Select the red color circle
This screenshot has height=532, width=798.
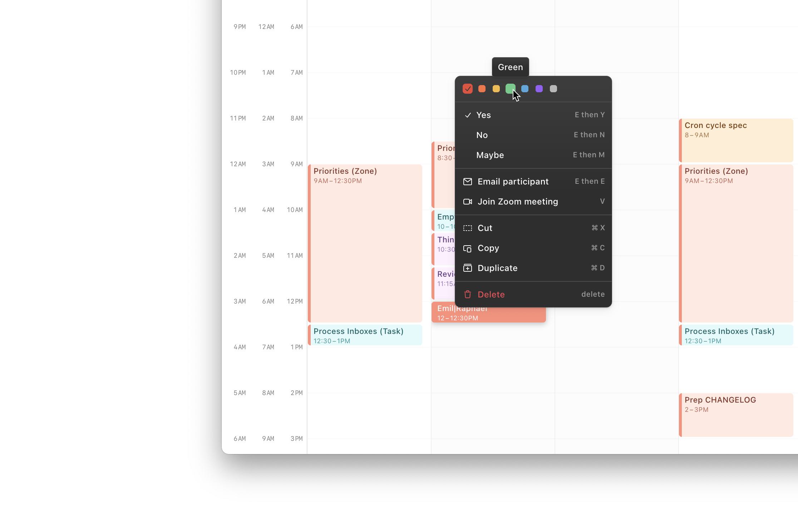pos(468,89)
